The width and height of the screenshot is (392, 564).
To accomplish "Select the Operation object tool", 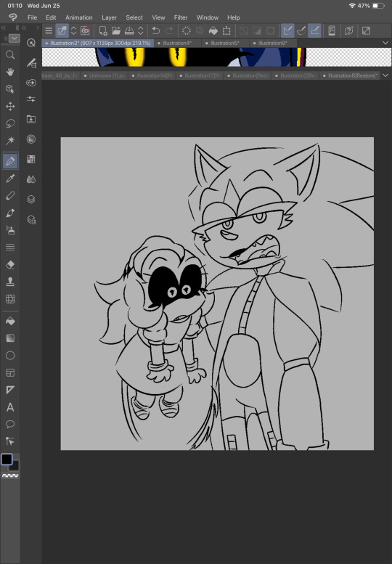I will tap(10, 89).
